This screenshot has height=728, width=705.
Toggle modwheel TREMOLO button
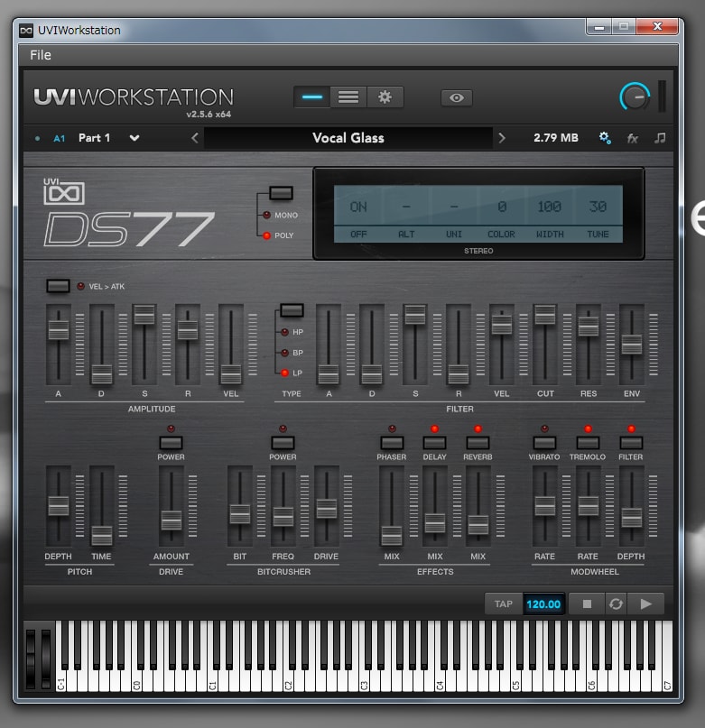(x=588, y=442)
